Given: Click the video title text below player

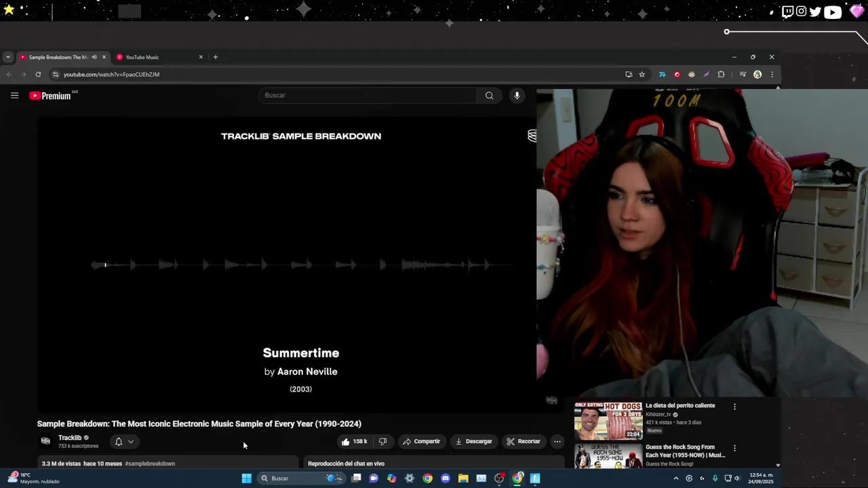Looking at the screenshot, I should tap(199, 424).
